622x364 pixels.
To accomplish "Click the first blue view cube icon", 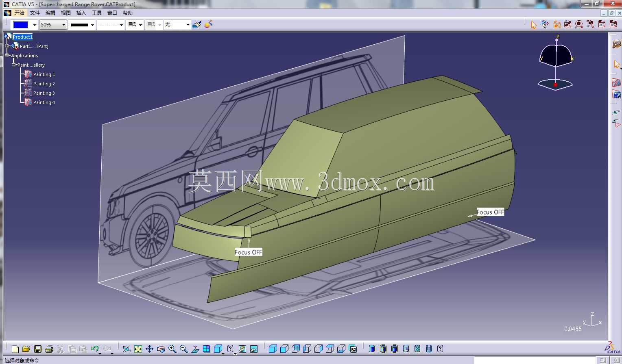I will pyautogui.click(x=273, y=349).
